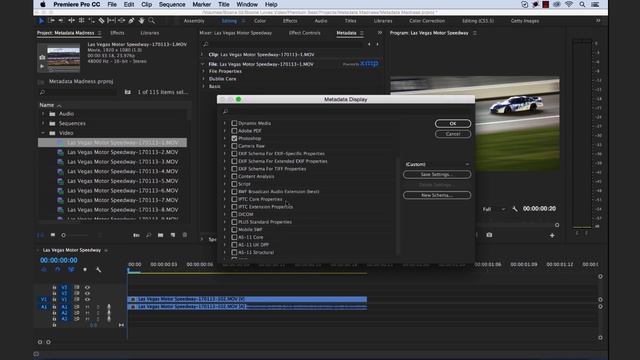Screen dimensions: 640x360
Task: Check the Dynamic Media checkbox
Action: click(x=234, y=123)
